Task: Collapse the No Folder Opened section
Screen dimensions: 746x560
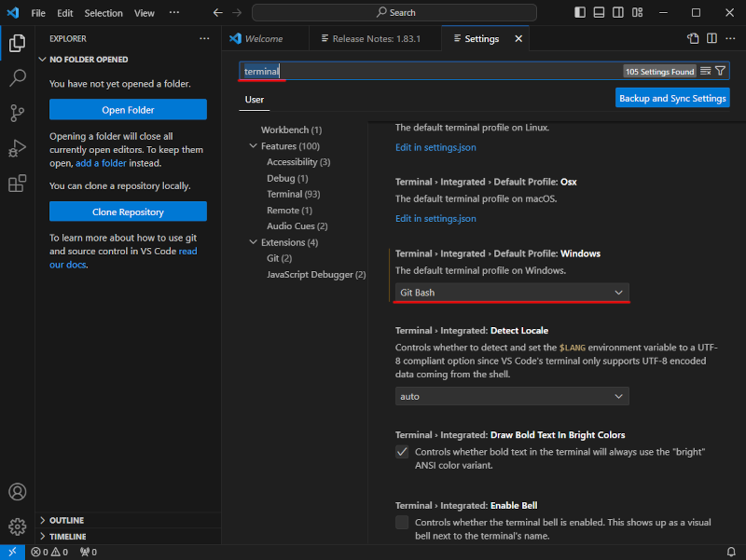Action: click(89, 60)
